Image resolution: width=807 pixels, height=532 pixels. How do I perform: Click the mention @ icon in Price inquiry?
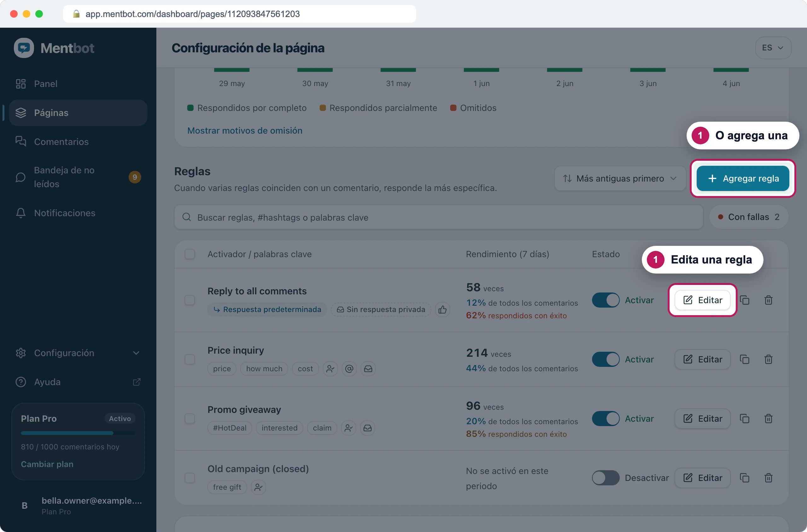[349, 368]
